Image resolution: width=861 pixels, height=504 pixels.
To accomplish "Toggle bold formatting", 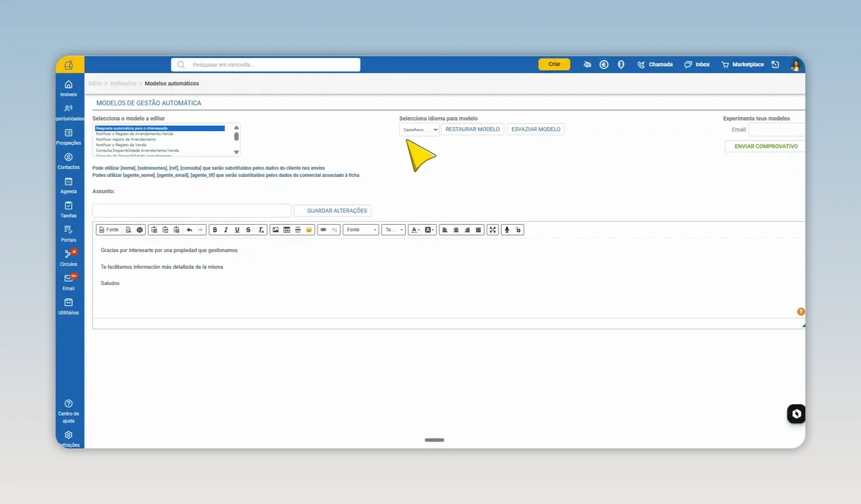I will tap(215, 230).
